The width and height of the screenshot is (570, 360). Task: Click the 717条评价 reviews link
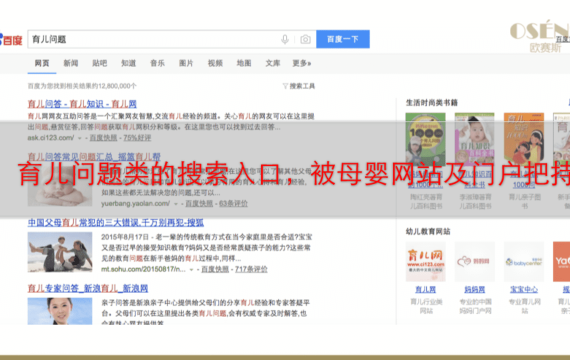[x=251, y=269]
